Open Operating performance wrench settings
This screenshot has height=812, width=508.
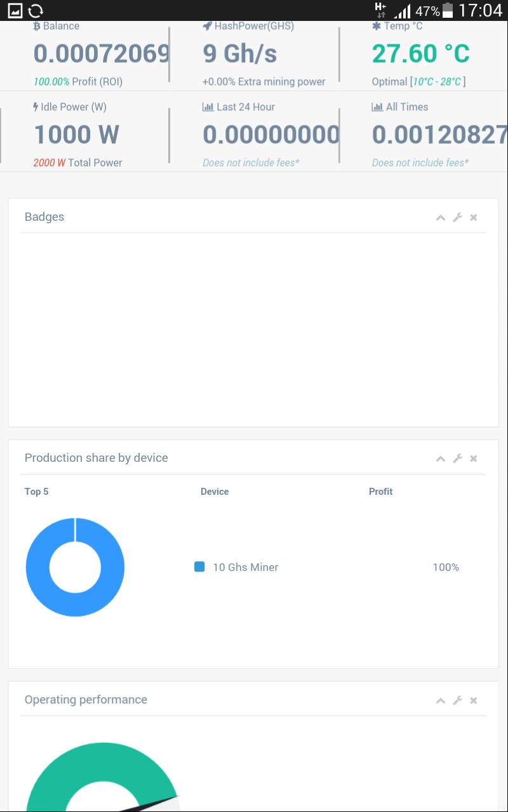point(457,700)
